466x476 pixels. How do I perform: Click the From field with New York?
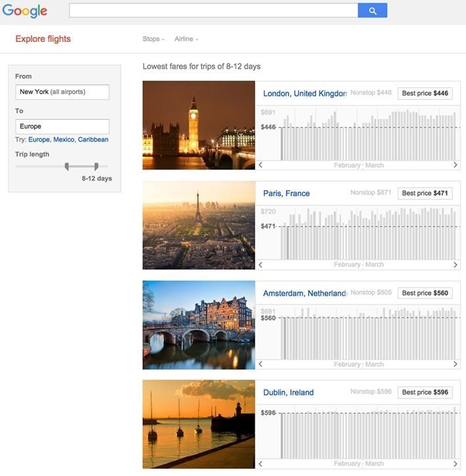click(x=62, y=92)
